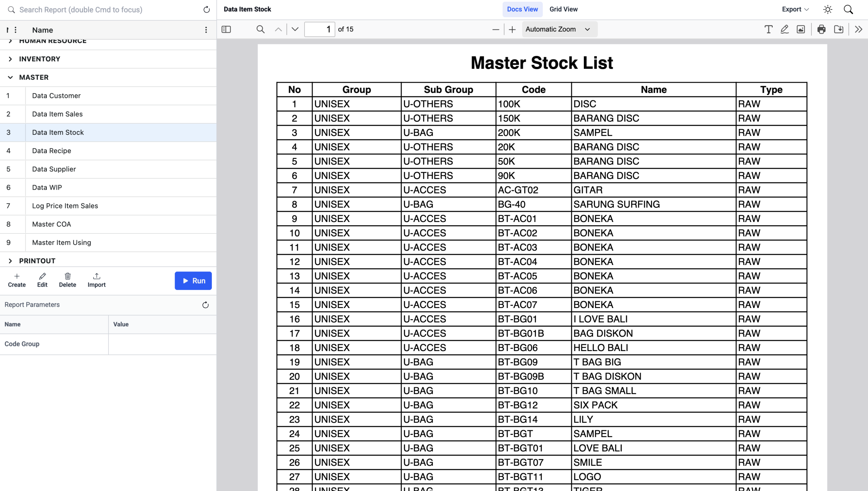The width and height of the screenshot is (868, 491).
Task: Select the text annotation tool
Action: point(768,29)
